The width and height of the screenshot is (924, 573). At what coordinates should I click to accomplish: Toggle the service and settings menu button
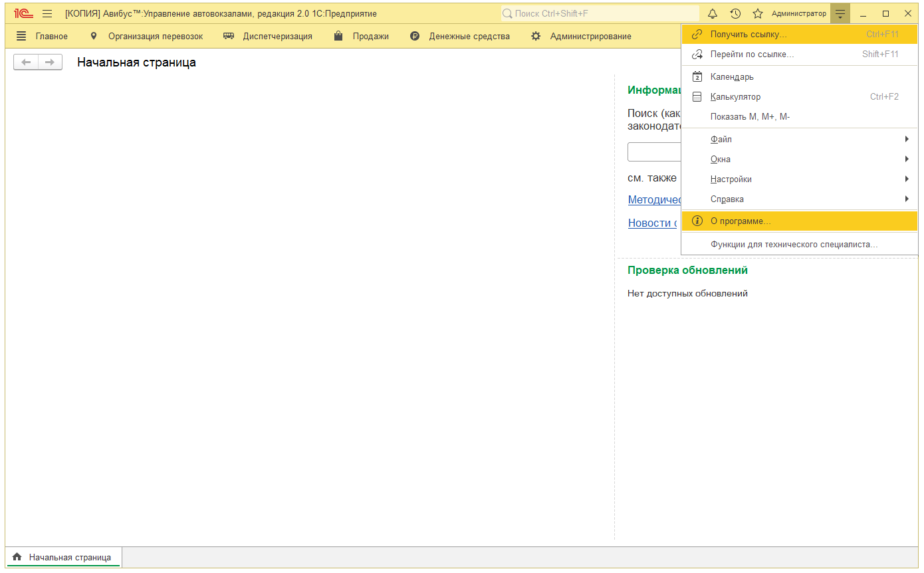pos(840,13)
